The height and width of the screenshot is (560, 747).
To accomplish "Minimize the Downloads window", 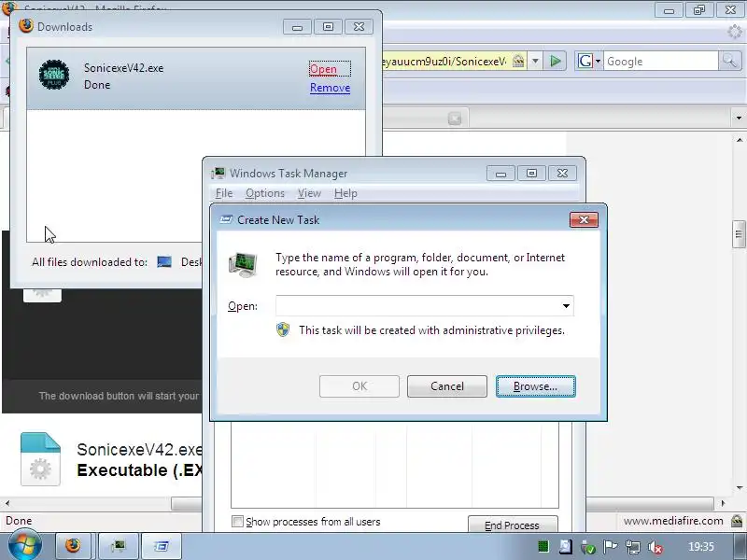I will pos(297,27).
